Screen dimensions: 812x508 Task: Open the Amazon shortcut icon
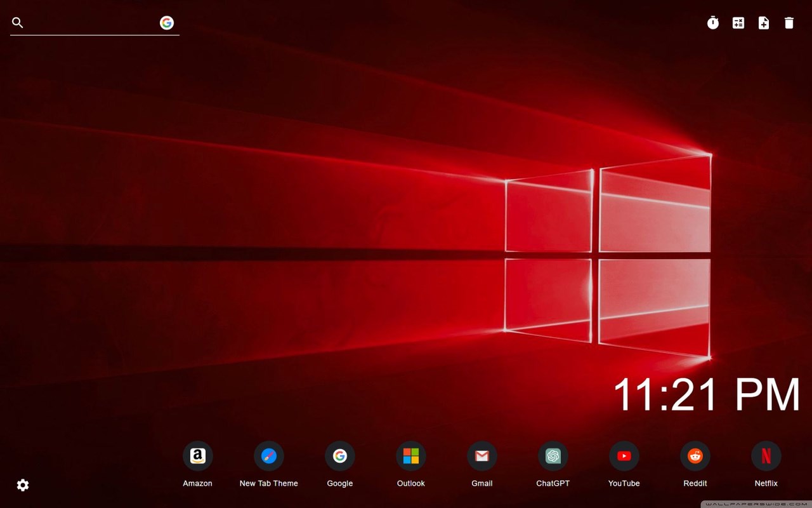[x=198, y=456]
